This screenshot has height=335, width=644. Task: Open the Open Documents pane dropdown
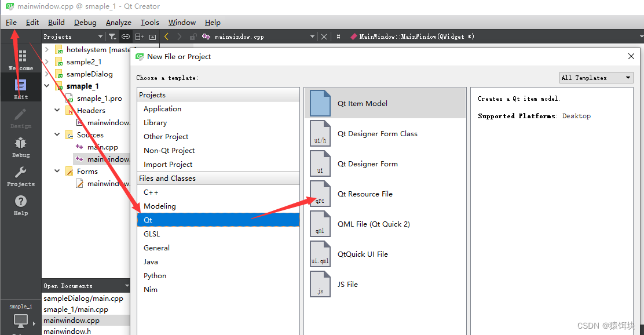[x=127, y=286]
